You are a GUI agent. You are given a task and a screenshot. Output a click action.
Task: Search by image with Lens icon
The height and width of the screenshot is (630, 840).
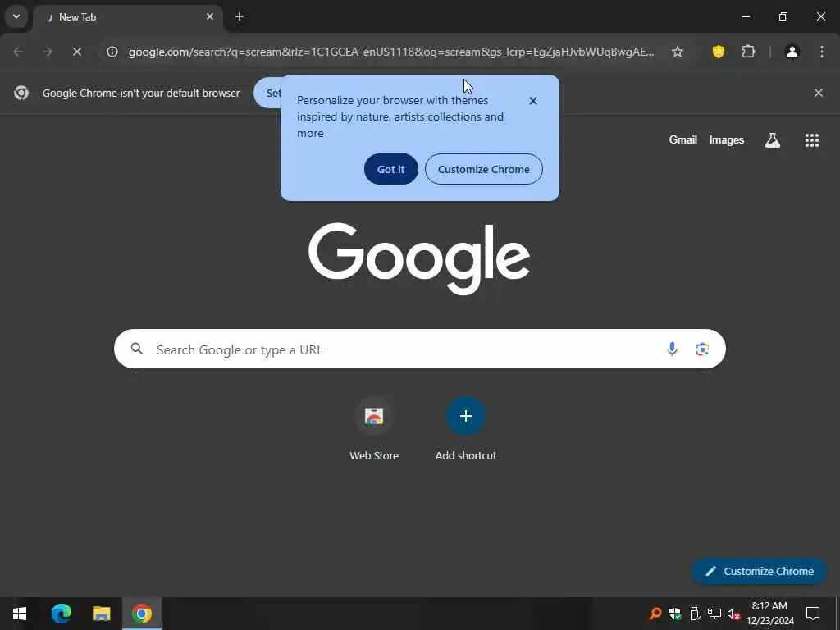tap(702, 349)
